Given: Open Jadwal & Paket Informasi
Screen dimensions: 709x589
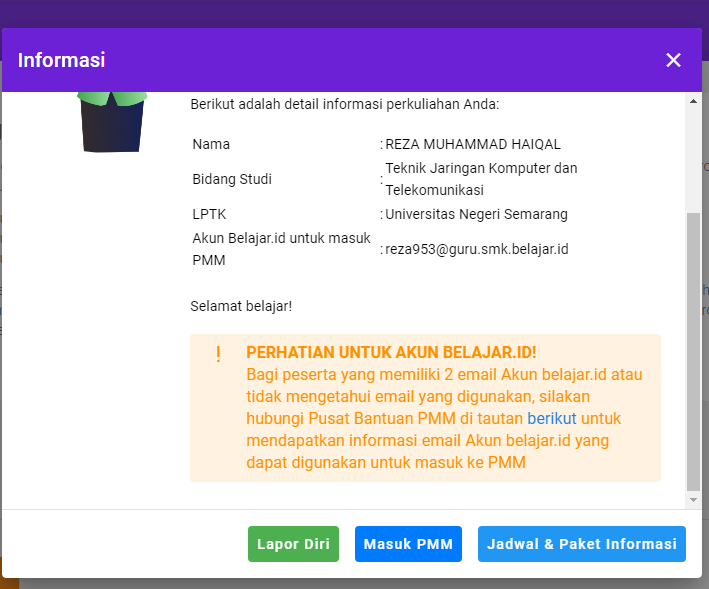Looking at the screenshot, I should [582, 544].
